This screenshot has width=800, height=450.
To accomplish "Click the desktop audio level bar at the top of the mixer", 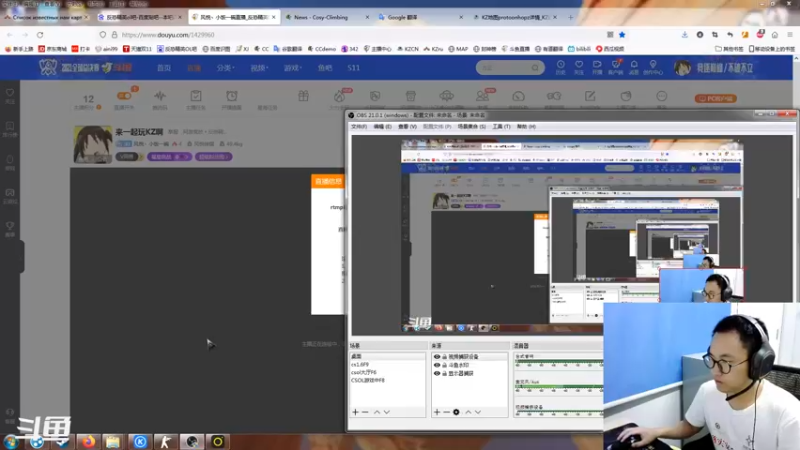I will [x=559, y=363].
